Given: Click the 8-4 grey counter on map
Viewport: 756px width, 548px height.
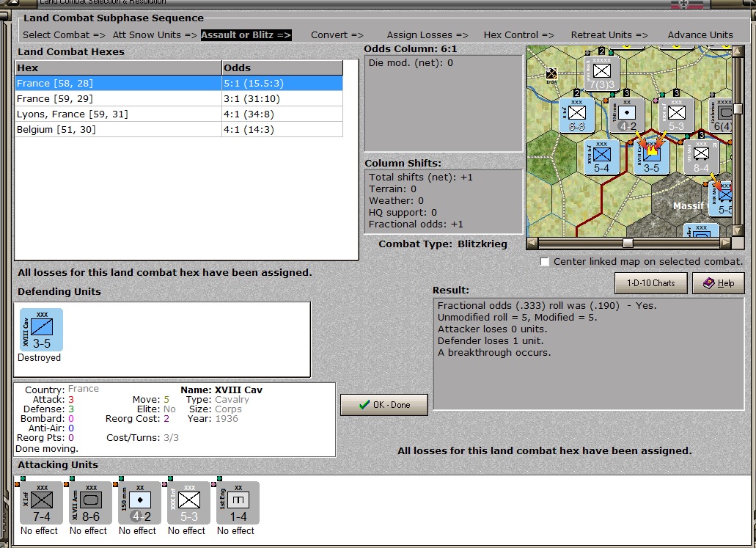Looking at the screenshot, I should pos(701,157).
